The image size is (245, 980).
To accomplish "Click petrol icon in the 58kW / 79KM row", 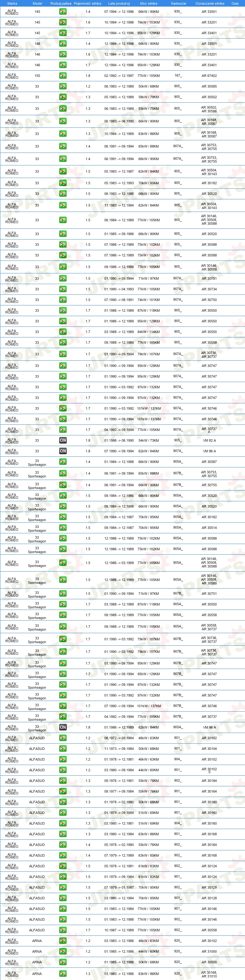I will pyautogui.click(x=63, y=97).
